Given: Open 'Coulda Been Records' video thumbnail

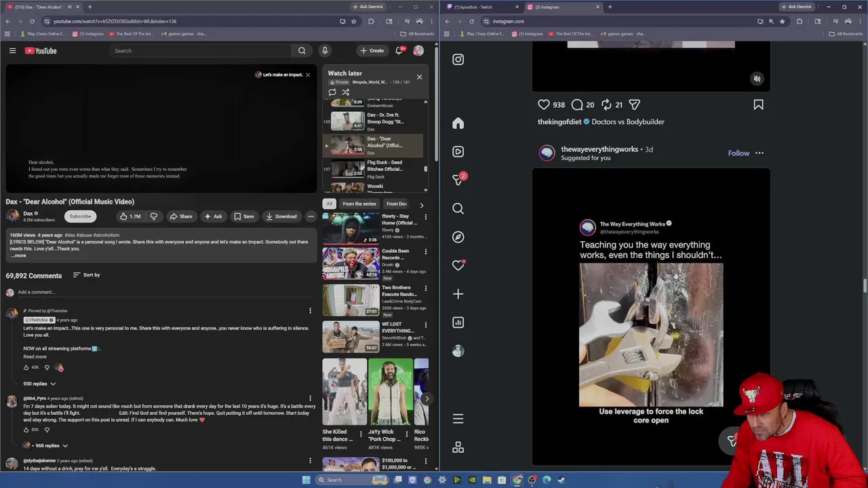Looking at the screenshot, I should (x=351, y=264).
